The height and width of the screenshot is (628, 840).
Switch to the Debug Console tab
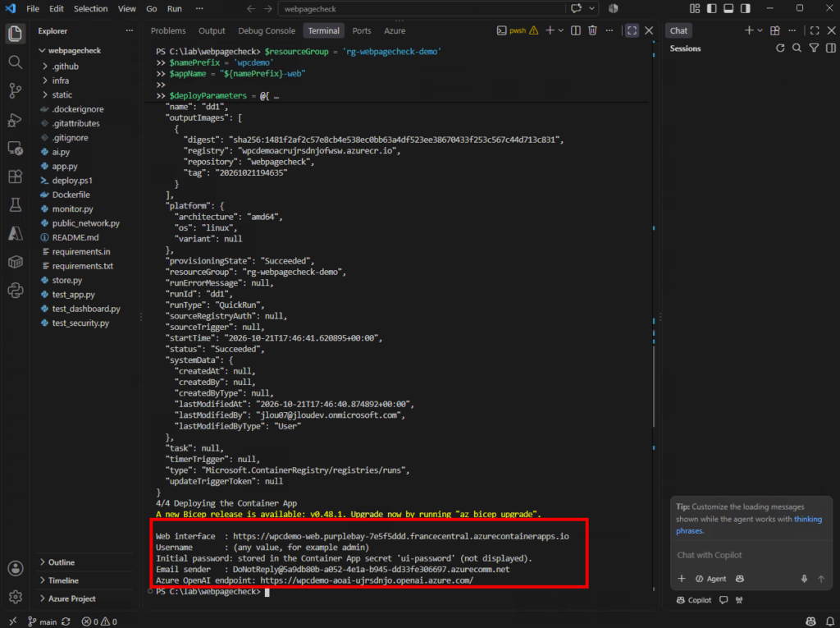[267, 30]
